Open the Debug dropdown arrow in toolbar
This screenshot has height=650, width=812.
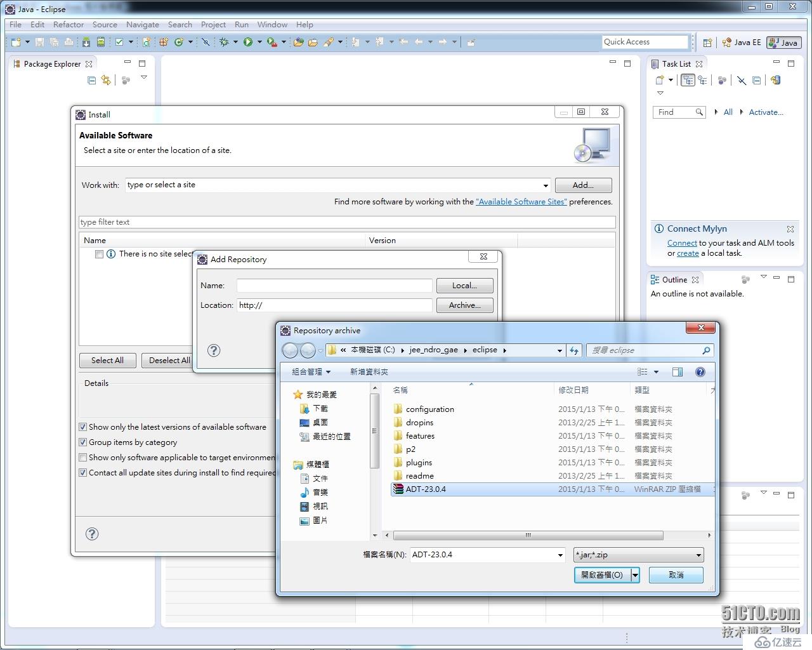(x=235, y=42)
